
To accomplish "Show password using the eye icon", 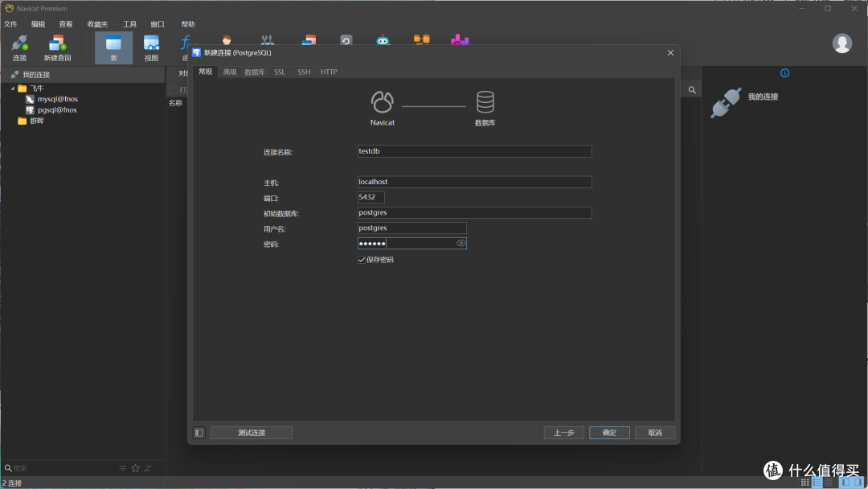I will pos(461,243).
